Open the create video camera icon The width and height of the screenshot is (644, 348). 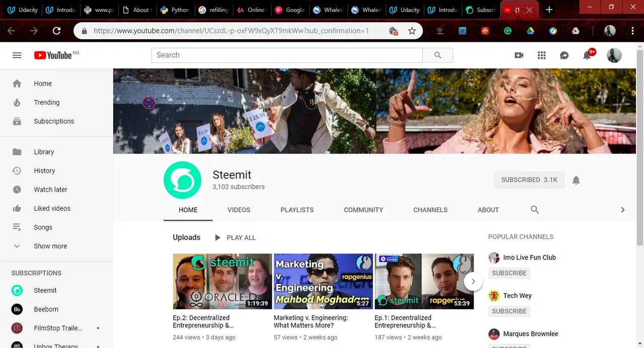pos(519,55)
